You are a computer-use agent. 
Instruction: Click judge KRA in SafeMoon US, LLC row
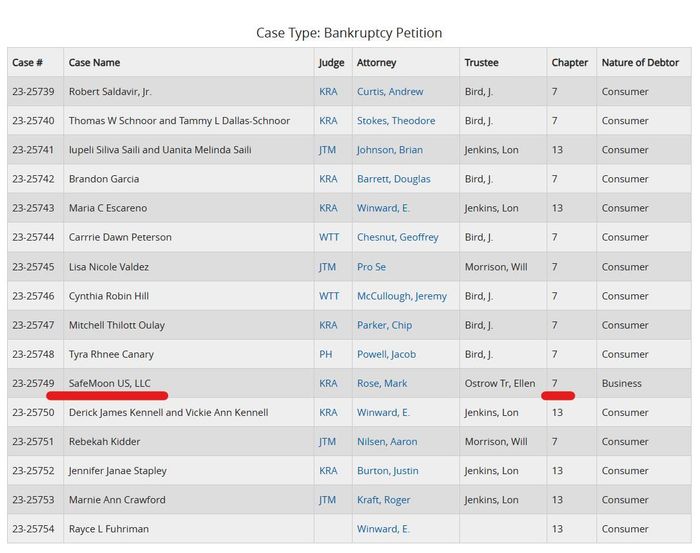click(x=328, y=383)
